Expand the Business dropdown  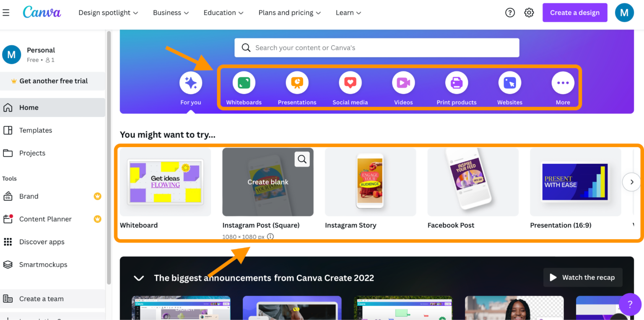click(171, 13)
